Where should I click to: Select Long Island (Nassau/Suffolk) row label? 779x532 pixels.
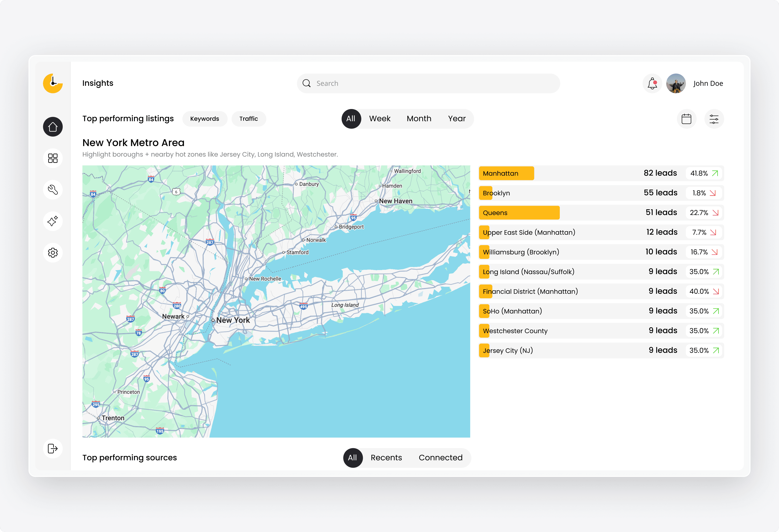(529, 272)
